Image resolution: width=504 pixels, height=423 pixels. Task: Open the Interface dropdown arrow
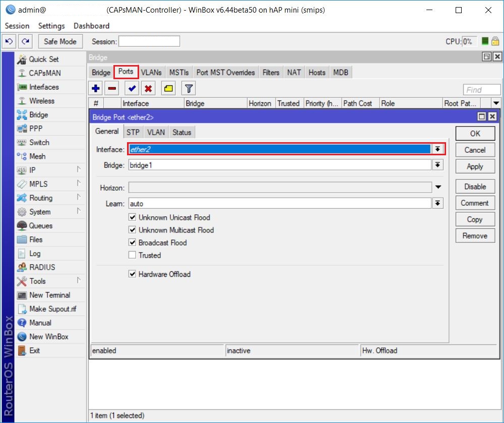click(x=437, y=149)
